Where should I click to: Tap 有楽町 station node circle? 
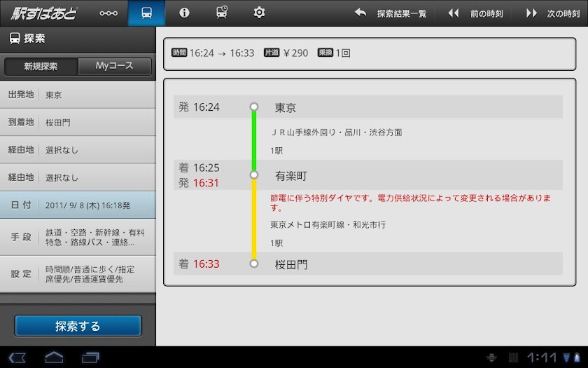click(254, 175)
